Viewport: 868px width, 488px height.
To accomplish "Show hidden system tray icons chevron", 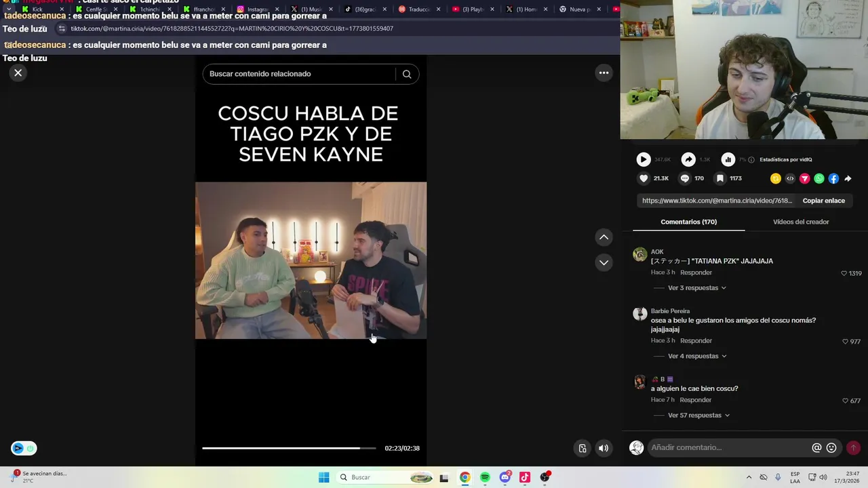I will pos(749,477).
